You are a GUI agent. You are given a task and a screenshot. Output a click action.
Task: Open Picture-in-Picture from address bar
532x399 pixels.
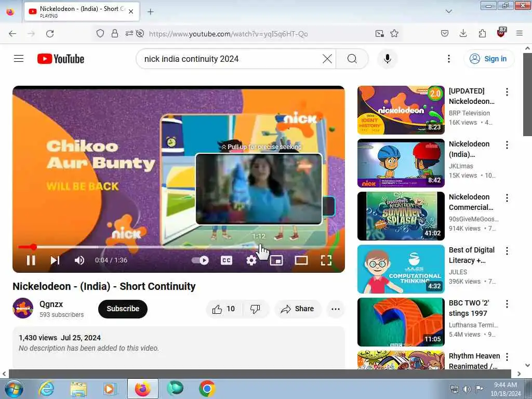point(380,33)
